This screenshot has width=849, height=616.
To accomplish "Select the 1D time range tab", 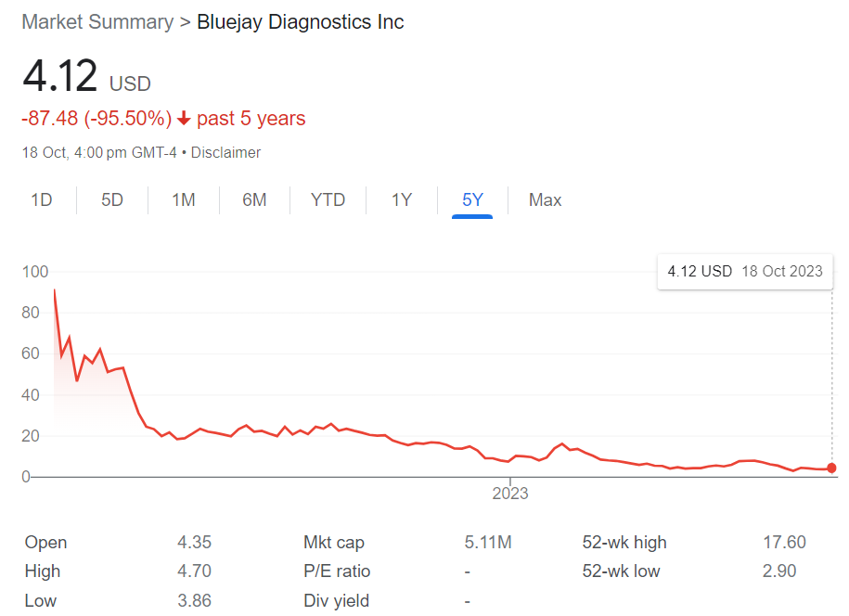I will point(42,199).
